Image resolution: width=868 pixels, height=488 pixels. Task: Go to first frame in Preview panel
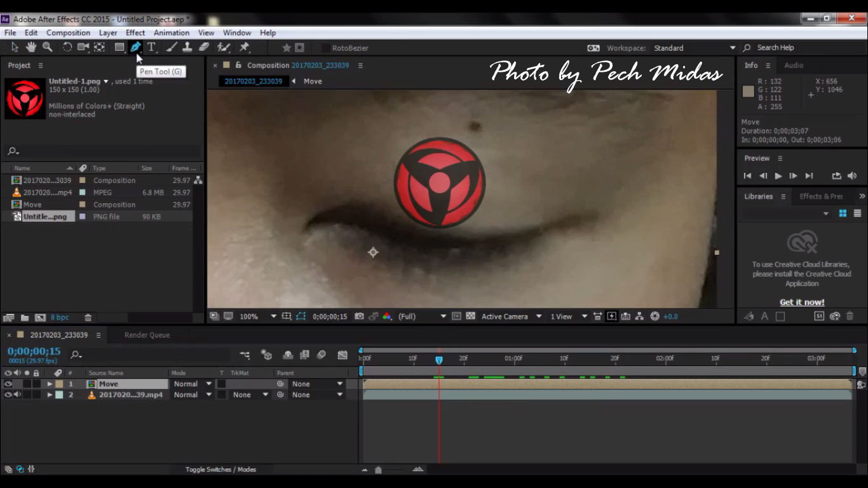(x=748, y=176)
